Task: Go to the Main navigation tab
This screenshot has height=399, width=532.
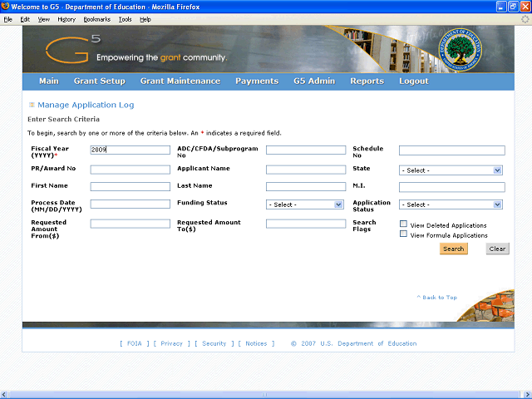Action: (x=49, y=81)
